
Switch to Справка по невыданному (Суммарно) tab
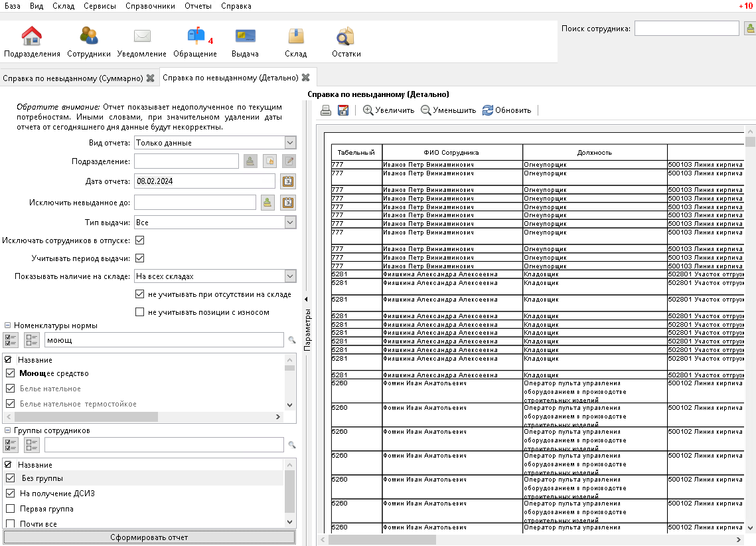point(73,78)
